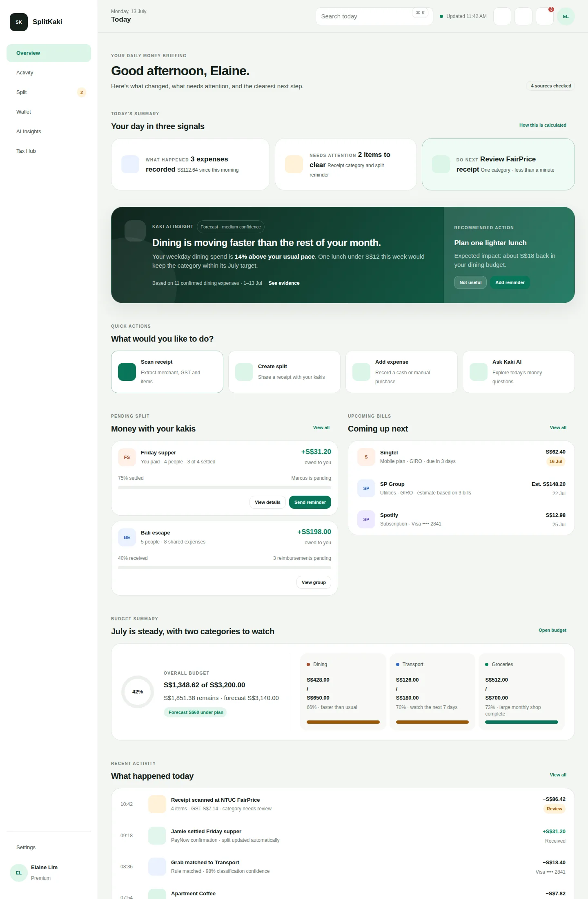Viewport: 588px width, 899px height.
Task: Open the EL profile avatar in header
Action: pyautogui.click(x=566, y=16)
